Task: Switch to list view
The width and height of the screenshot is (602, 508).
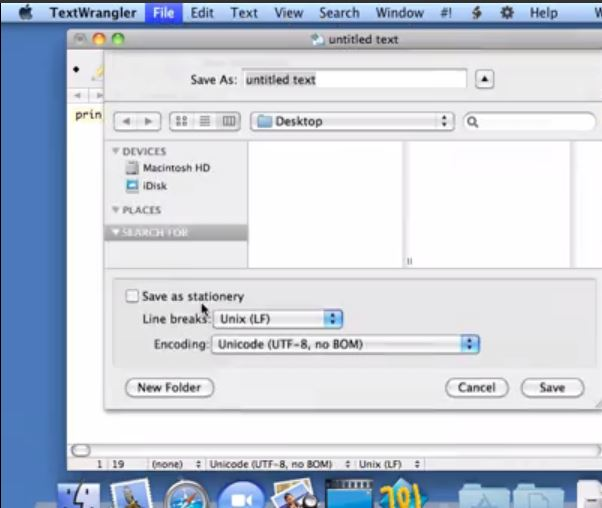Action: coord(205,121)
